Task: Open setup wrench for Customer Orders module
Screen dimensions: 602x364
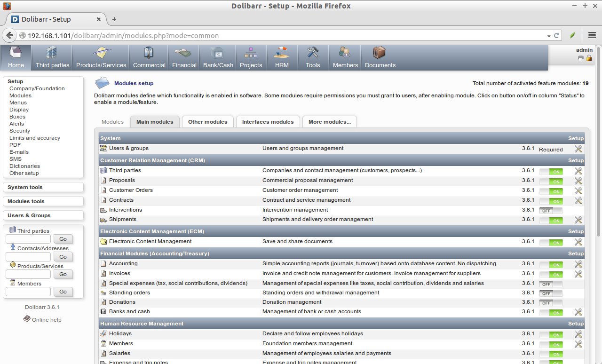Action: pos(578,190)
